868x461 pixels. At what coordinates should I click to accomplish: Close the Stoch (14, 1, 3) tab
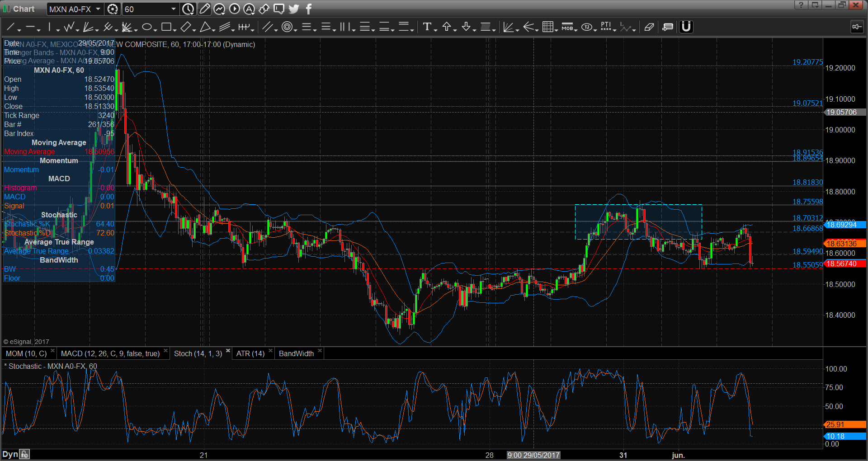coord(228,351)
